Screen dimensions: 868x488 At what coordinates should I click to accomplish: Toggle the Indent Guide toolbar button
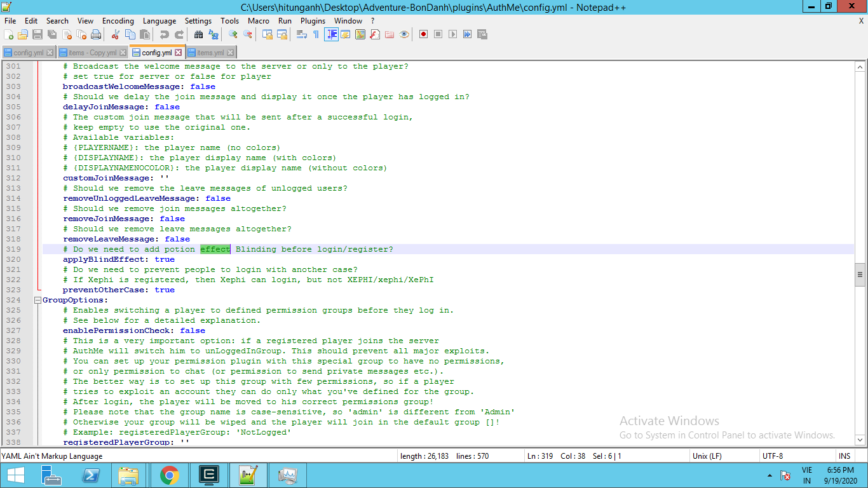[331, 34]
